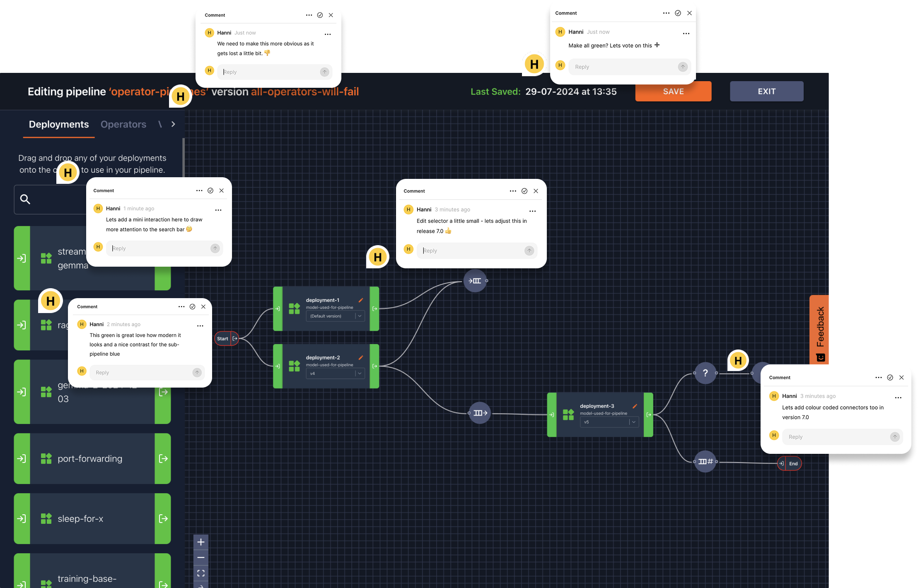
Task: Resolve the 'Make all green?' comment checkmark
Action: [678, 13]
